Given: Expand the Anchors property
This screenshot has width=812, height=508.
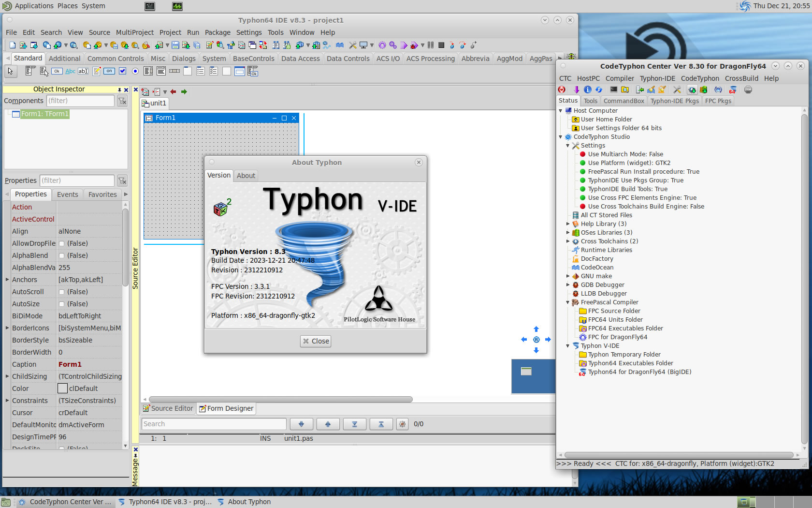Looking at the screenshot, I should (7, 280).
